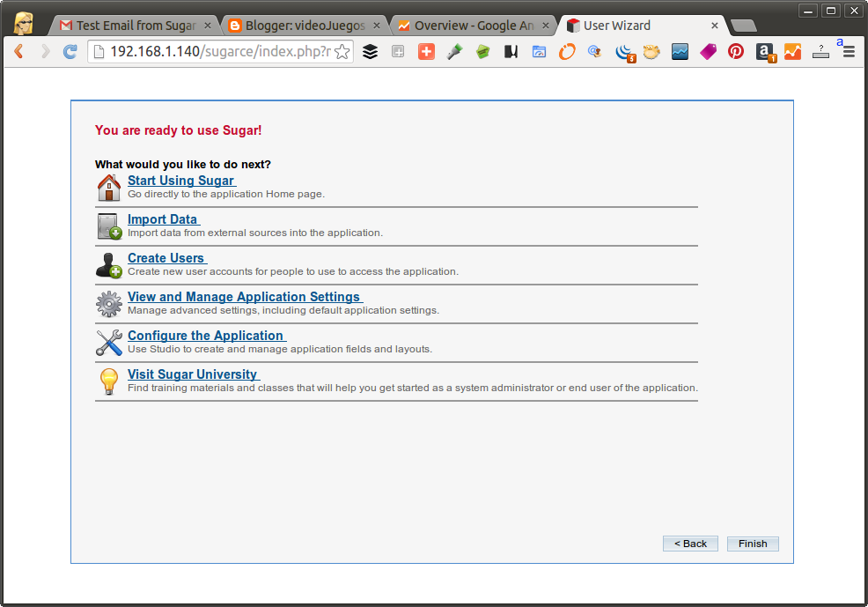Image resolution: width=868 pixels, height=607 pixels.
Task: Click the Import Data icon
Action: [107, 226]
